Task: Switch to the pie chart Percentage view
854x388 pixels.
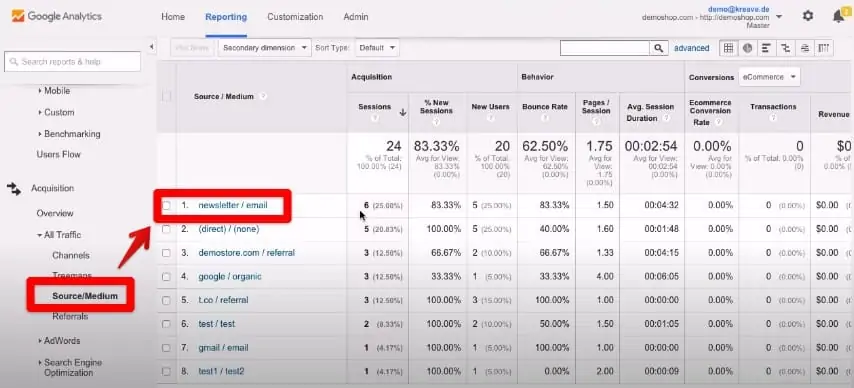Action: click(x=747, y=48)
